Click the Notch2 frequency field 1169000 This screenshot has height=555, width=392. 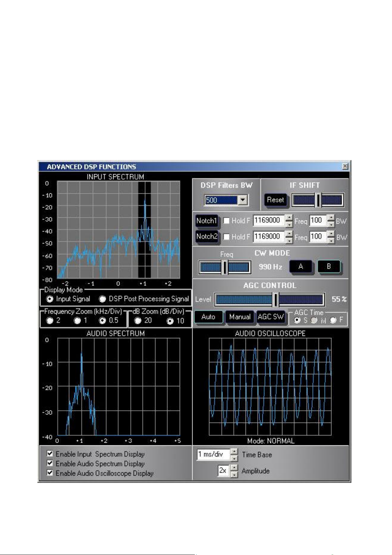pos(269,236)
